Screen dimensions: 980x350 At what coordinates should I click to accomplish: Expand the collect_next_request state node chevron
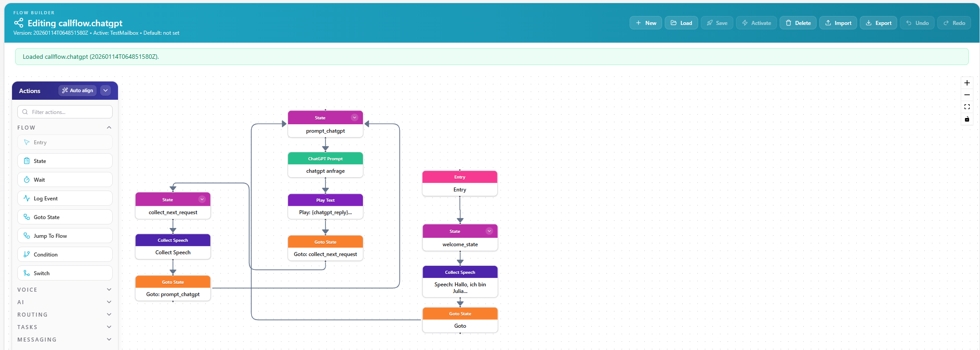point(202,199)
